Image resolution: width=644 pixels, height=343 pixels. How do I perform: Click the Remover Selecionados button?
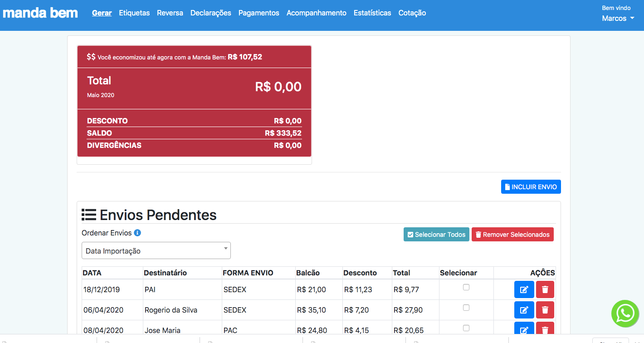coord(512,235)
